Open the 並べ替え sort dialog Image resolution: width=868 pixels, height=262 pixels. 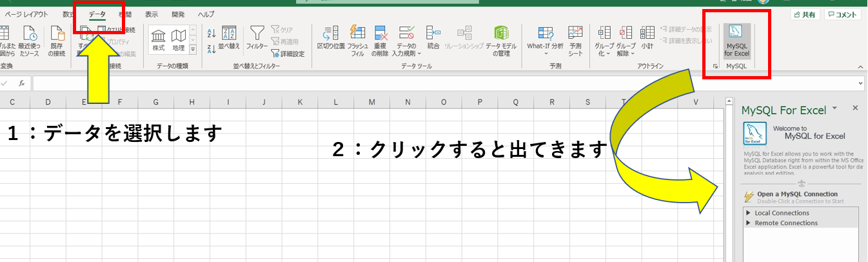click(229, 38)
